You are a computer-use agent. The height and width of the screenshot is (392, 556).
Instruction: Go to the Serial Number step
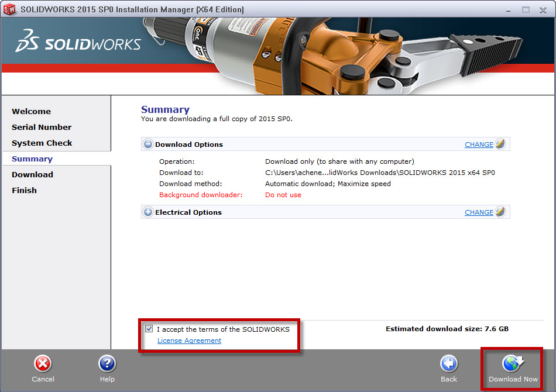(x=42, y=127)
